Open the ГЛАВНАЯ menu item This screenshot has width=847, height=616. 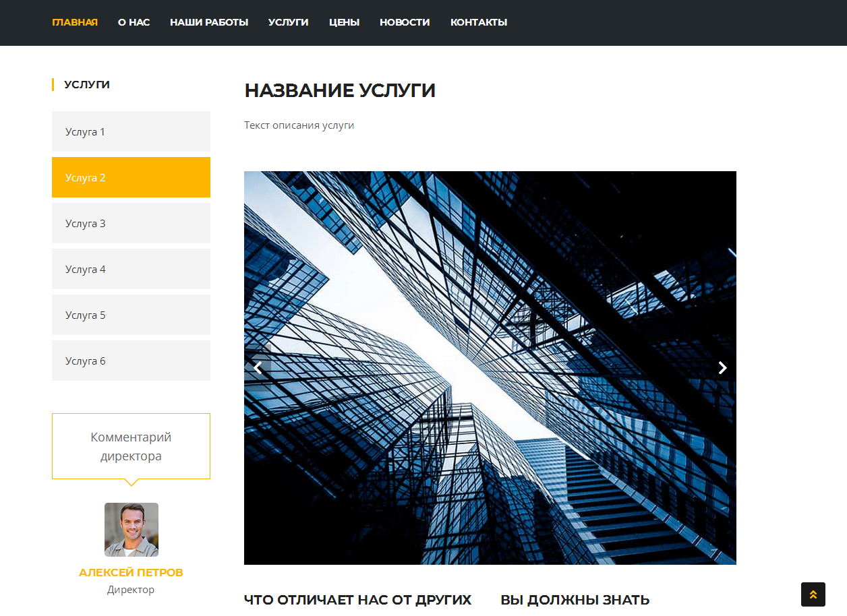pyautogui.click(x=75, y=22)
